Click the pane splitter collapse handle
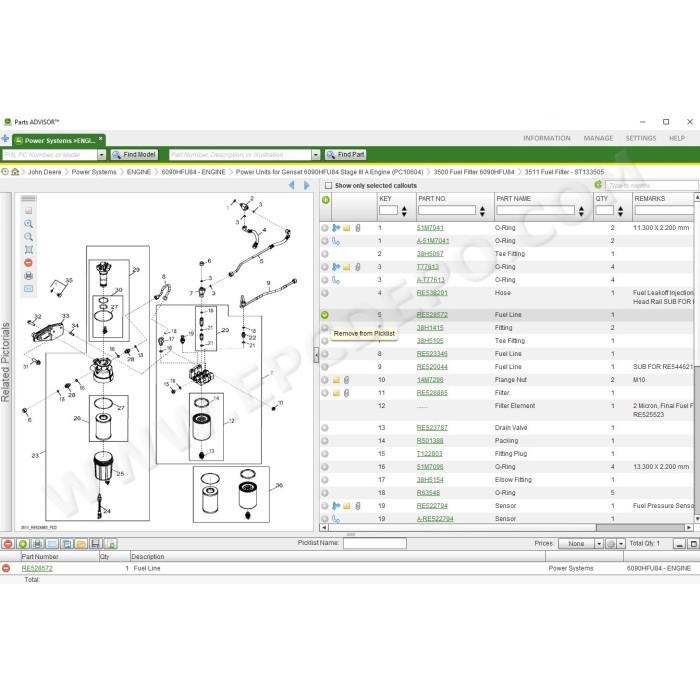This screenshot has height=700, width=700. click(x=316, y=355)
